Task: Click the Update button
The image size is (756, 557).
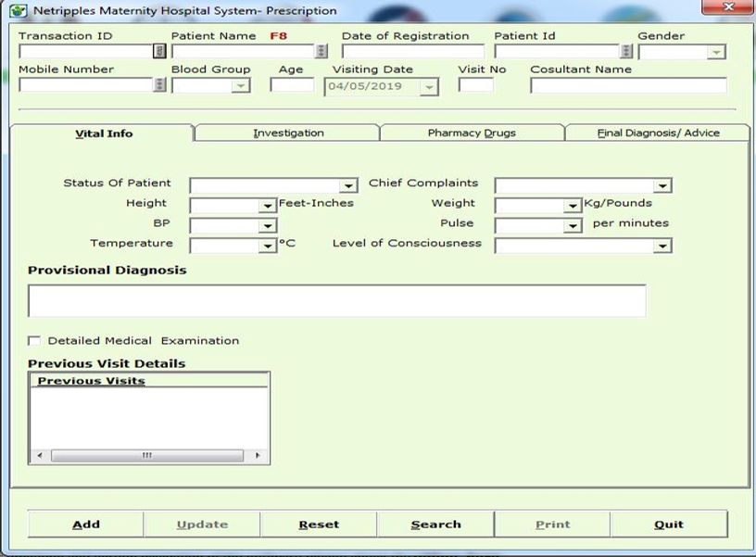Action: point(202,525)
